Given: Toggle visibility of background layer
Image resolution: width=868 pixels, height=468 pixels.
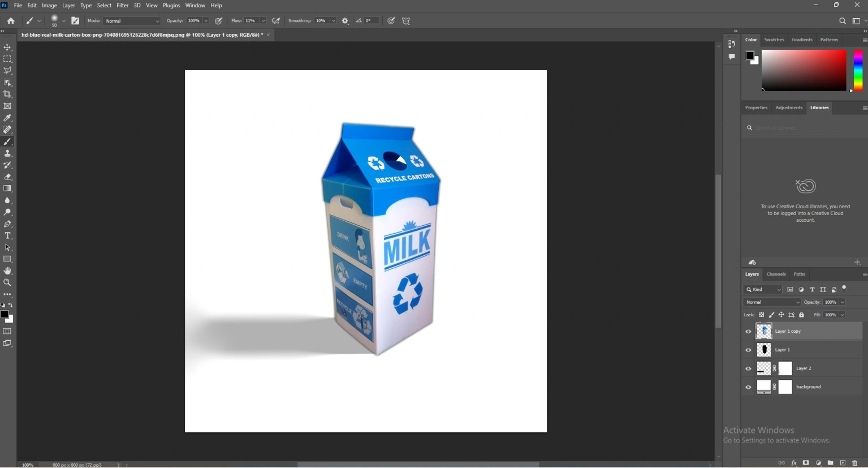Looking at the screenshot, I should tap(748, 388).
